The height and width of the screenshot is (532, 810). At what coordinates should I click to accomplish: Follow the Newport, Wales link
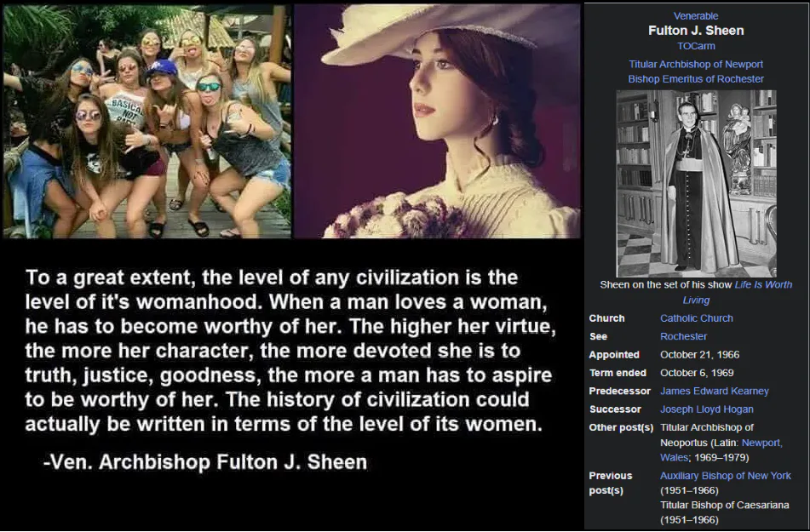(721, 450)
